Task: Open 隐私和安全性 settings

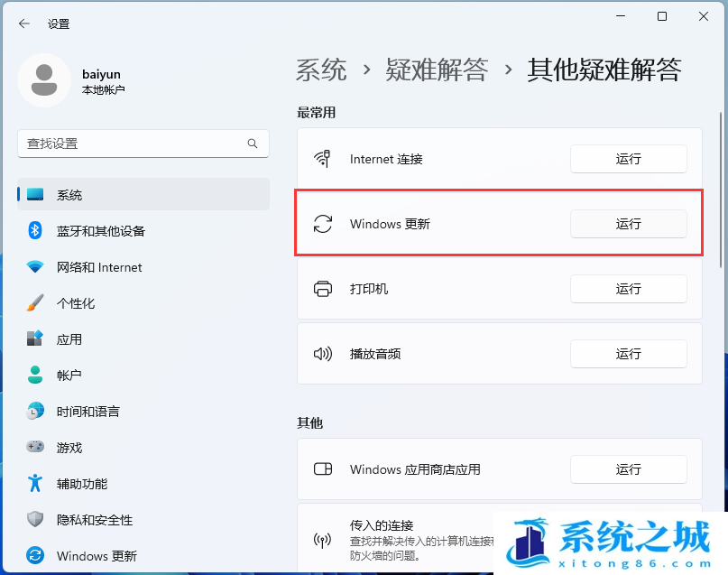Action: 143,519
